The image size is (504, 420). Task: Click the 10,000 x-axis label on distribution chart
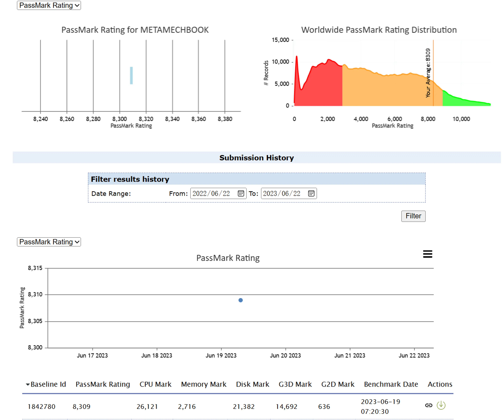pos(461,119)
